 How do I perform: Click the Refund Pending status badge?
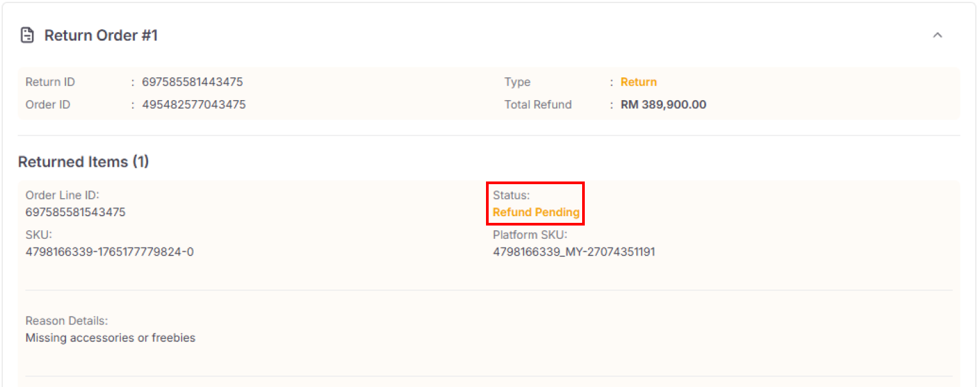point(535,212)
